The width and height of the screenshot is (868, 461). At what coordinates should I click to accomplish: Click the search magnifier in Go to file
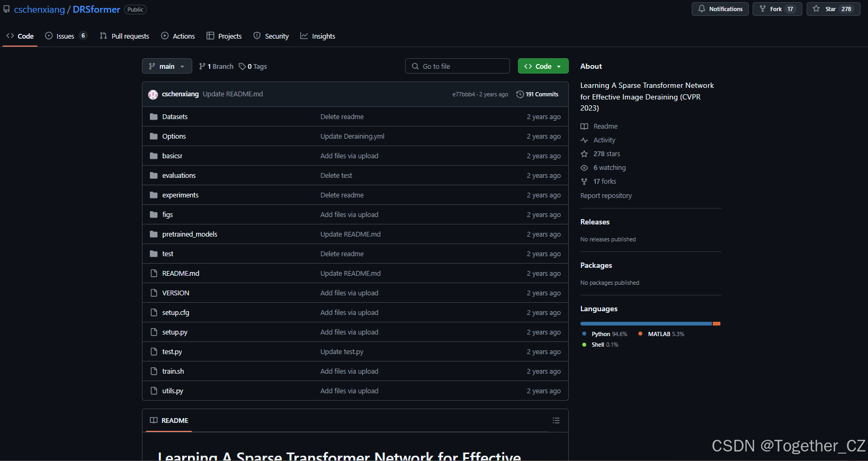coord(415,66)
